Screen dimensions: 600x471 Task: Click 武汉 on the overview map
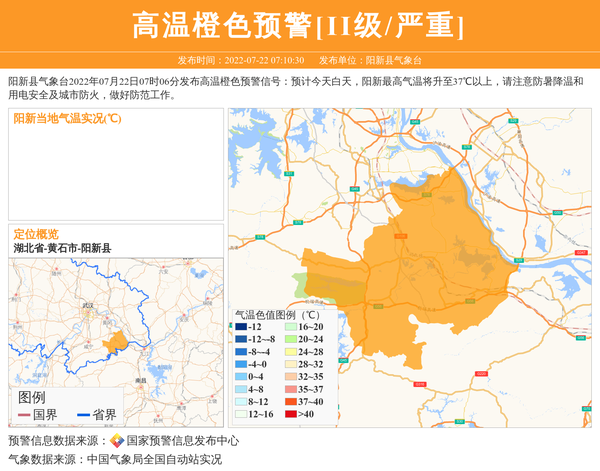pyautogui.click(x=88, y=305)
